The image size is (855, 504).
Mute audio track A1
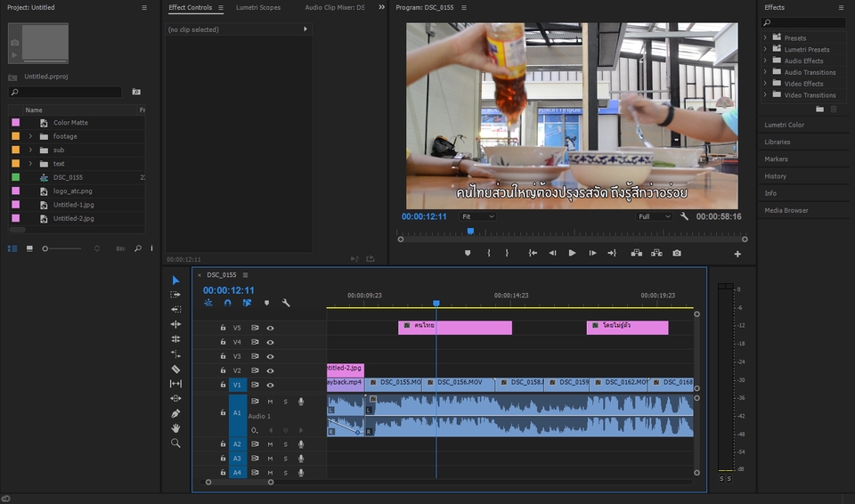(270, 402)
